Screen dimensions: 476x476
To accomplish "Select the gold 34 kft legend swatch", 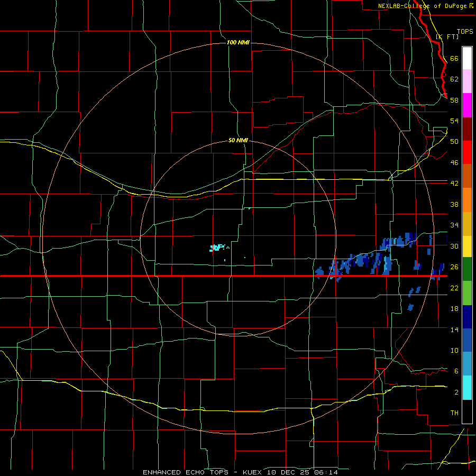I will click(467, 224).
